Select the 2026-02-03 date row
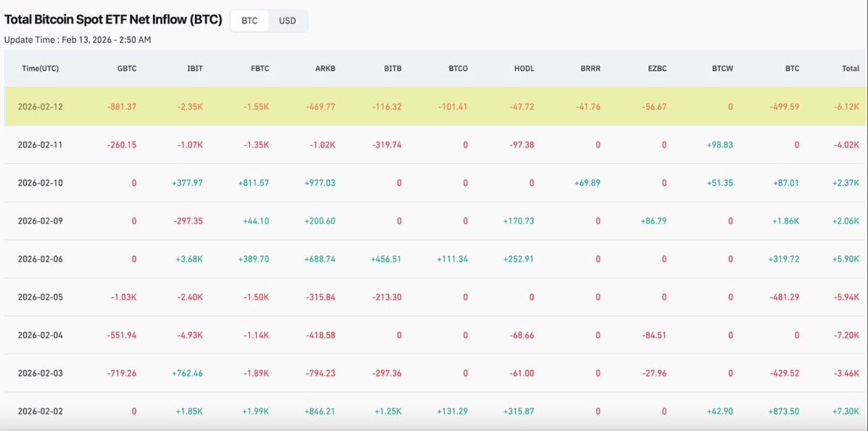Viewport: 868px width, 431px height. pos(434,373)
